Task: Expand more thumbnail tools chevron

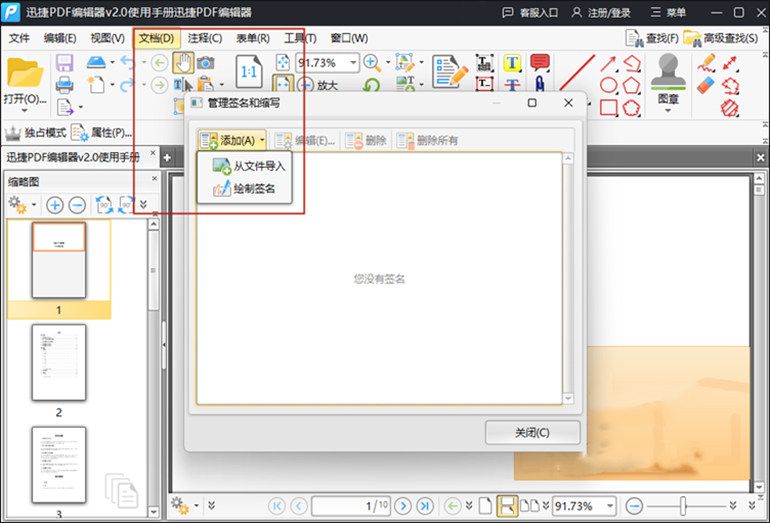Action: click(x=143, y=204)
